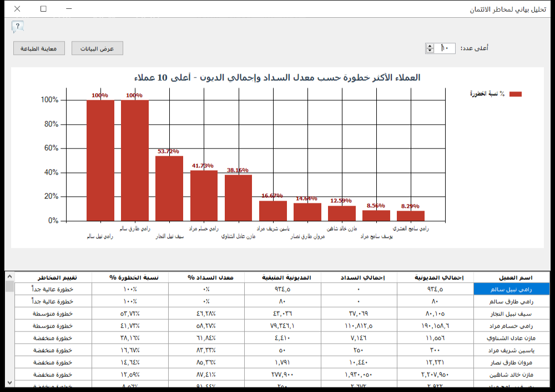
Task: Sort by total debt (إجمالي المديونية) column header
Action: [x=435, y=277]
